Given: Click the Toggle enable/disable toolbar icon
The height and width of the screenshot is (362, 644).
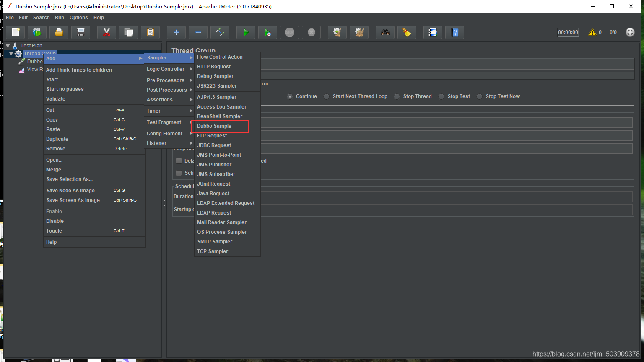Looking at the screenshot, I should pos(220,32).
